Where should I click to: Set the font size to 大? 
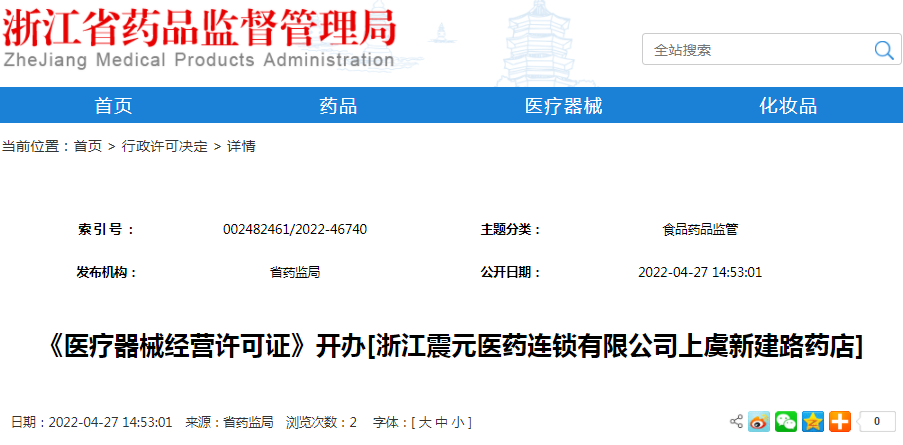[424, 423]
